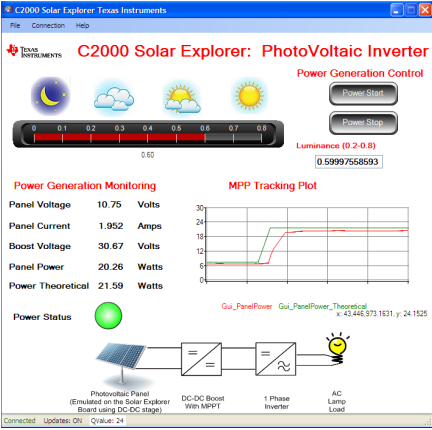Viewport: 432px width, 430px height.
Task: Close the C2000 Solar Explorer window
Action: (x=425, y=10)
